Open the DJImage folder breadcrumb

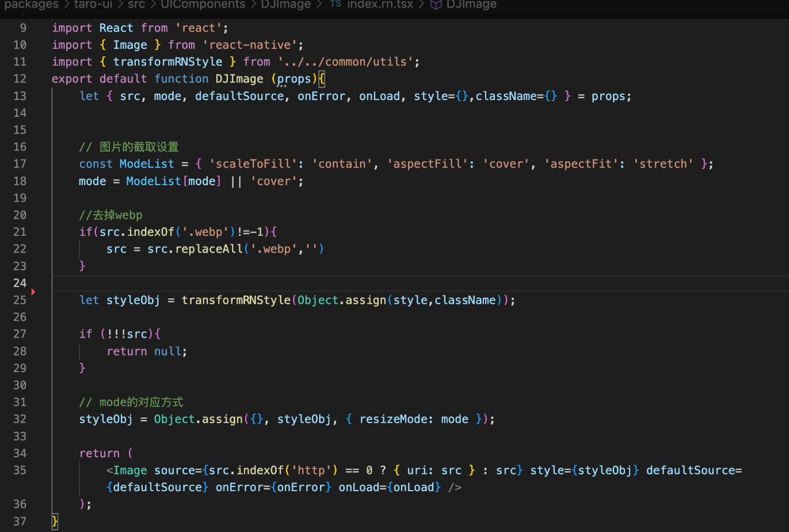coord(286,5)
